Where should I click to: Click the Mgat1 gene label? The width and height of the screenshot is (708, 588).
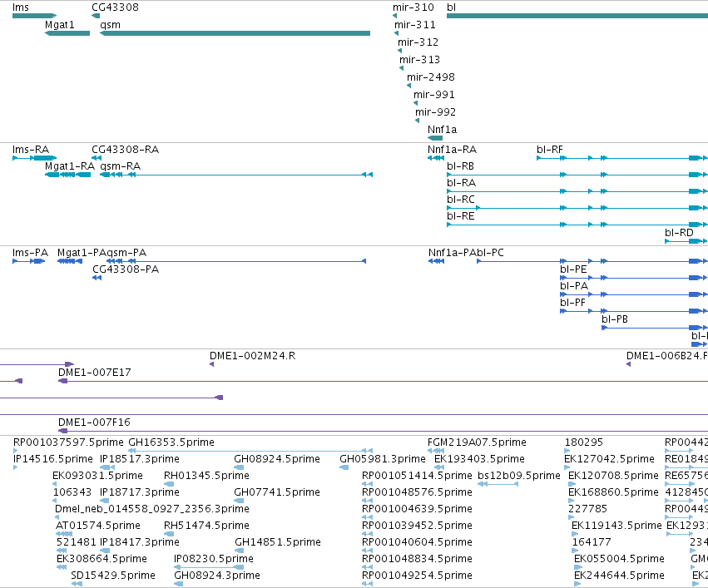pyautogui.click(x=60, y=25)
